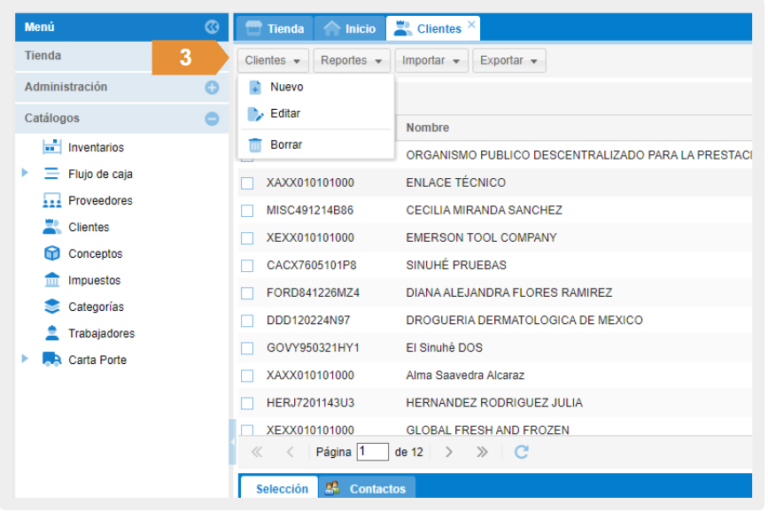This screenshot has height=512, width=768.
Task: Click the Conceptos box icon
Action: [52, 254]
